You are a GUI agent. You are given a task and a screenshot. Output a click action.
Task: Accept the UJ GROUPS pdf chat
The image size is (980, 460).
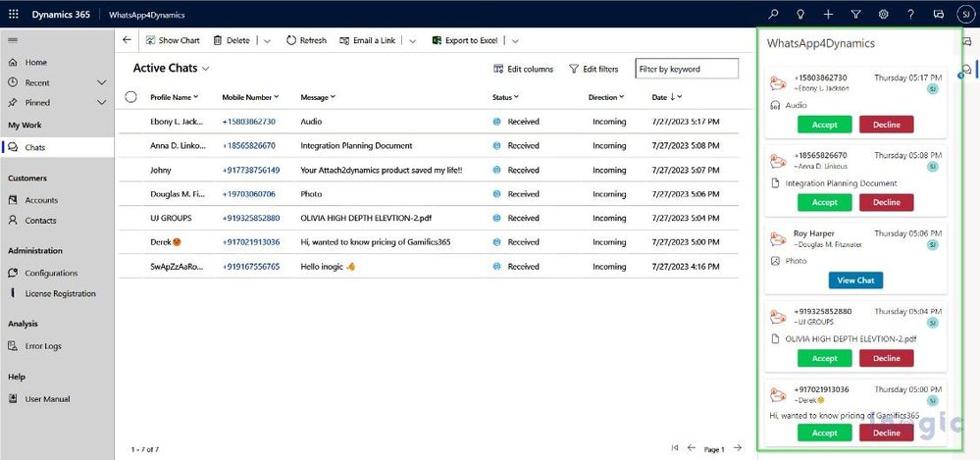824,358
